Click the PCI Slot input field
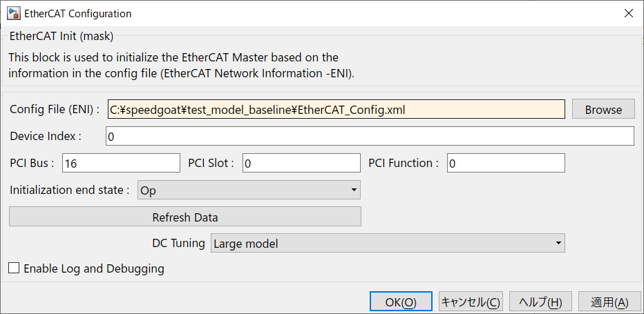The width and height of the screenshot is (644, 314). click(x=301, y=163)
